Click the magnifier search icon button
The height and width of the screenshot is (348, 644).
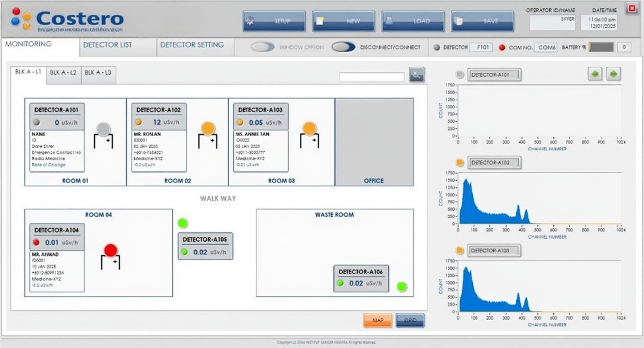(x=416, y=75)
